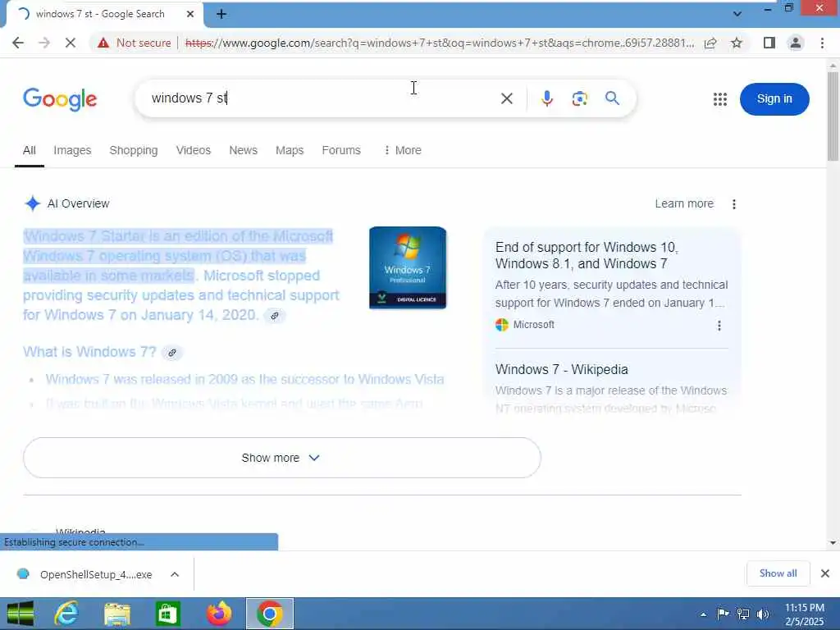
Task: Open the network status tray icon
Action: pyautogui.click(x=743, y=614)
